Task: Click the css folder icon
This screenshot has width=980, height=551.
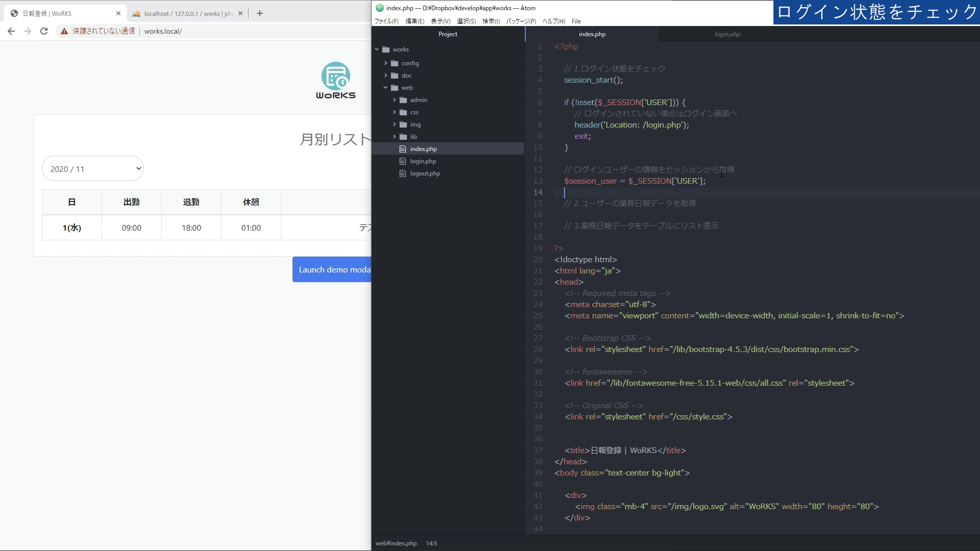Action: coord(403,112)
